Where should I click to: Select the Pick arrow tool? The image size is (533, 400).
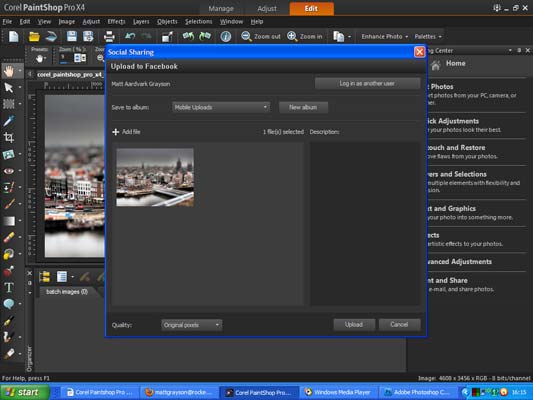pyautogui.click(x=9, y=88)
